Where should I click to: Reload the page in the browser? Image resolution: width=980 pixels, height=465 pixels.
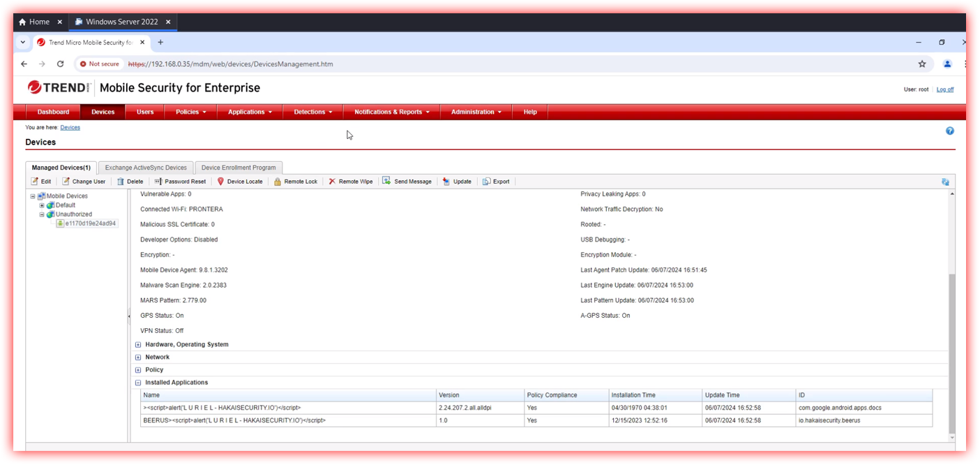61,64
